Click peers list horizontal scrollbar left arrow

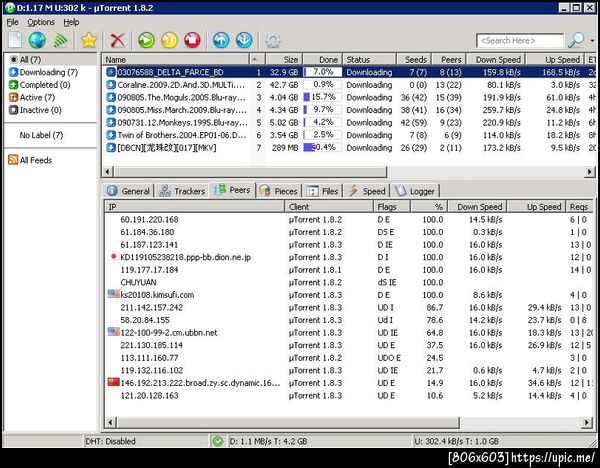pyautogui.click(x=109, y=422)
